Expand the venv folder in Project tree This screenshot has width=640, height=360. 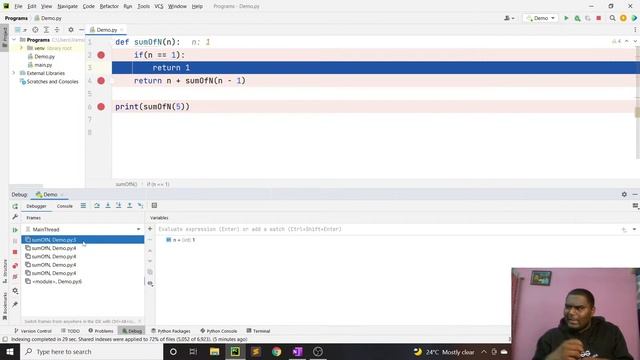[22, 48]
